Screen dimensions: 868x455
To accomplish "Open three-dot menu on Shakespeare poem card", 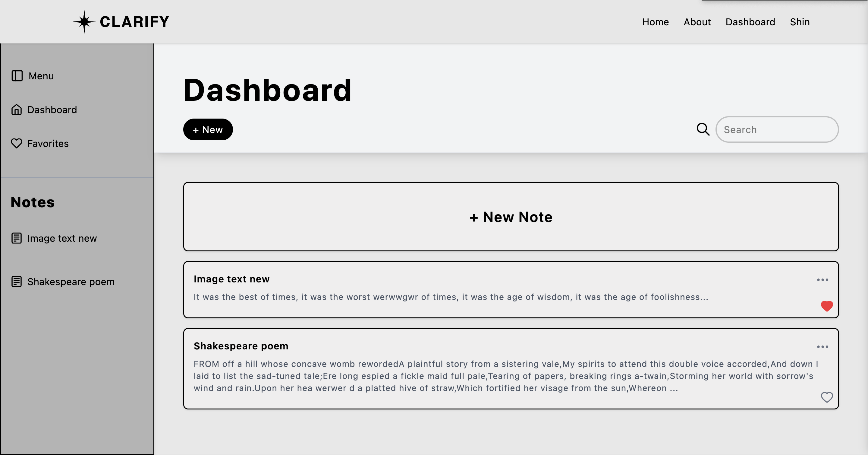I will pos(822,347).
